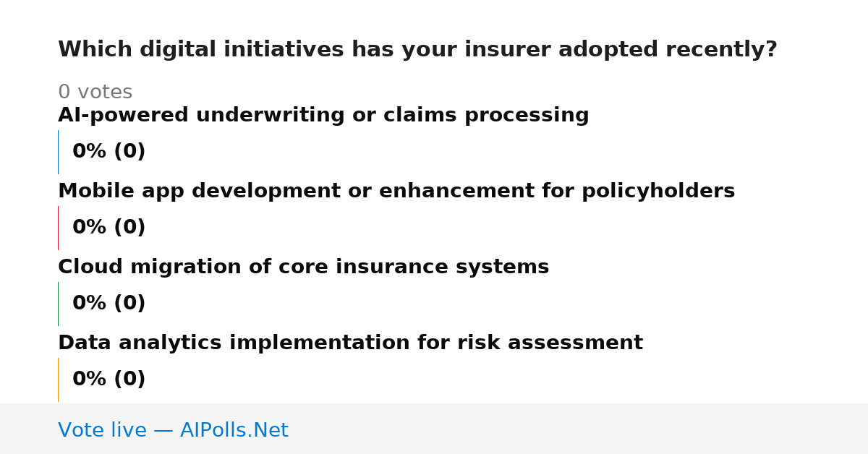Viewport: 868px width, 454px height.
Task: Choose 'Data analytics implementation for risk assessment'
Action: (x=350, y=343)
